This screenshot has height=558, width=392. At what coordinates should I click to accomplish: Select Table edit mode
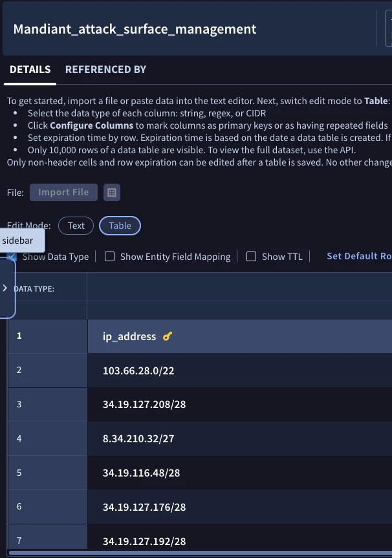[x=120, y=226]
